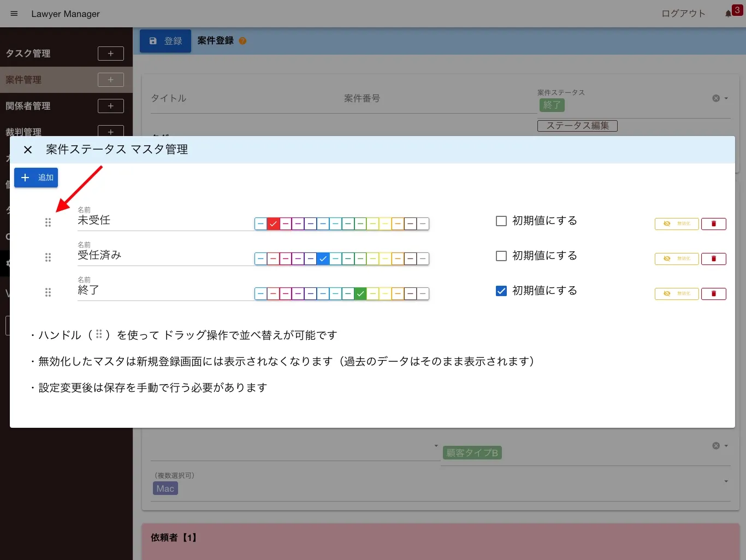This screenshot has width=746, height=560.
Task: Edit the 受任済み name field
Action: (165, 255)
